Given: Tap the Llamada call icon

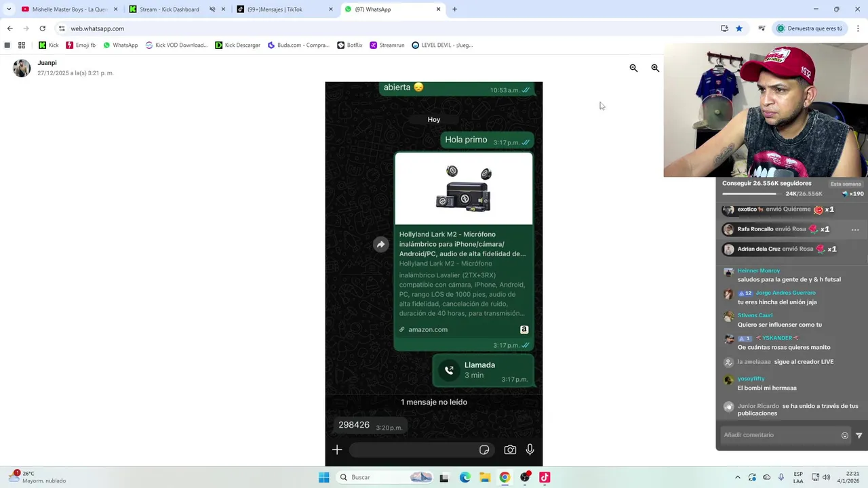Looking at the screenshot, I should (449, 370).
